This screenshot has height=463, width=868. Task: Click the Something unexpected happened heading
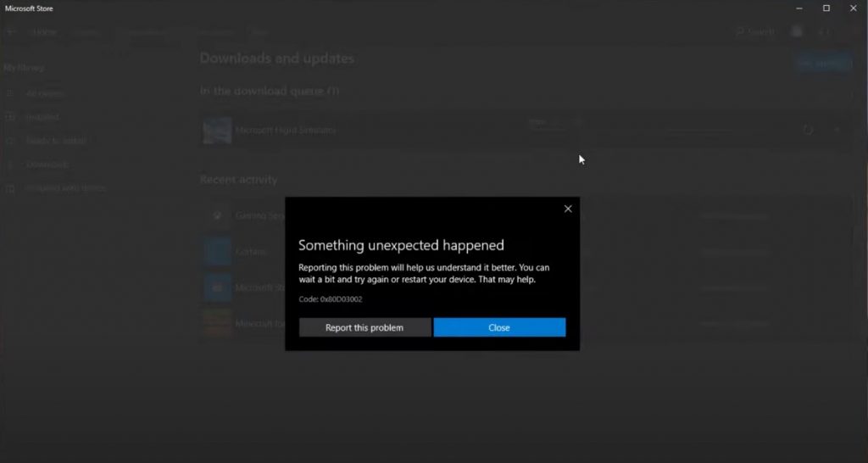[401, 245]
